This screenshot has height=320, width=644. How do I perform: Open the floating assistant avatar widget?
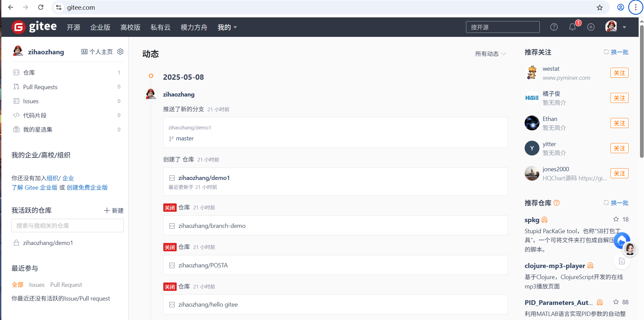coord(630,249)
